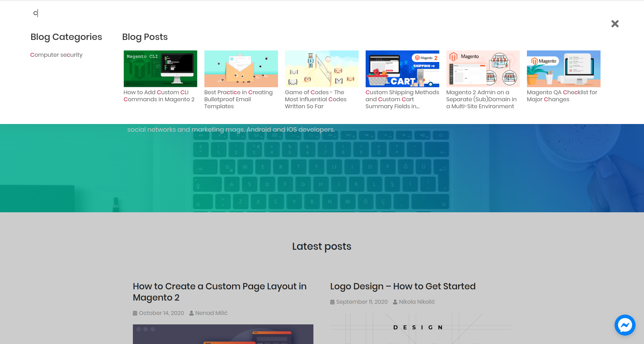Viewport: 644px width, 344px height.
Task: Open 'How to Create a Custom Page Layout' post
Action: [x=220, y=292]
